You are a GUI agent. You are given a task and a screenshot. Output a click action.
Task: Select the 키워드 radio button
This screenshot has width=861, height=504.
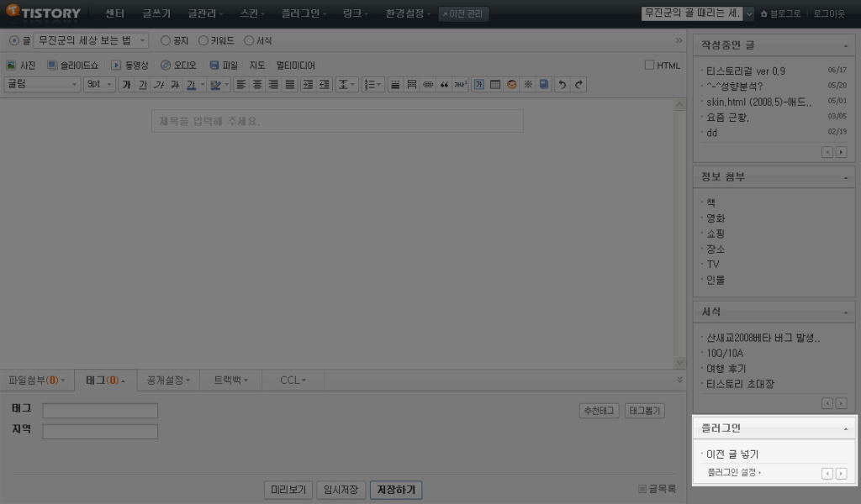[203, 40]
